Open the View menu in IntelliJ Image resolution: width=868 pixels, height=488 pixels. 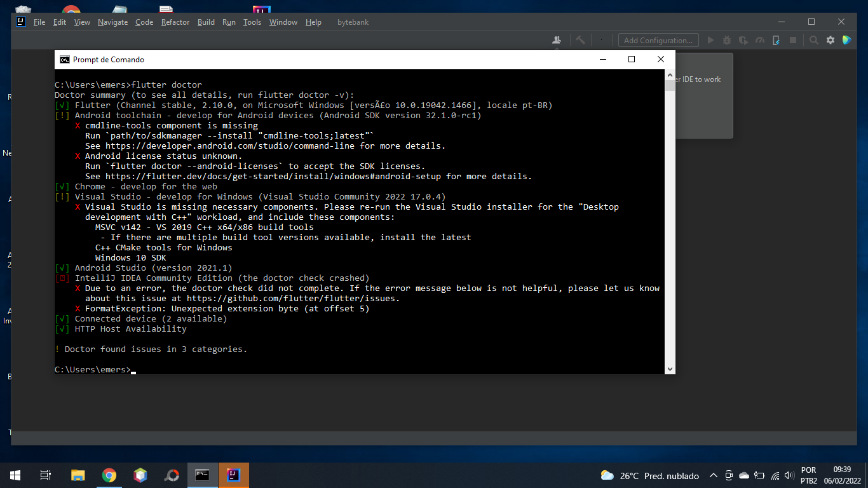[x=82, y=22]
